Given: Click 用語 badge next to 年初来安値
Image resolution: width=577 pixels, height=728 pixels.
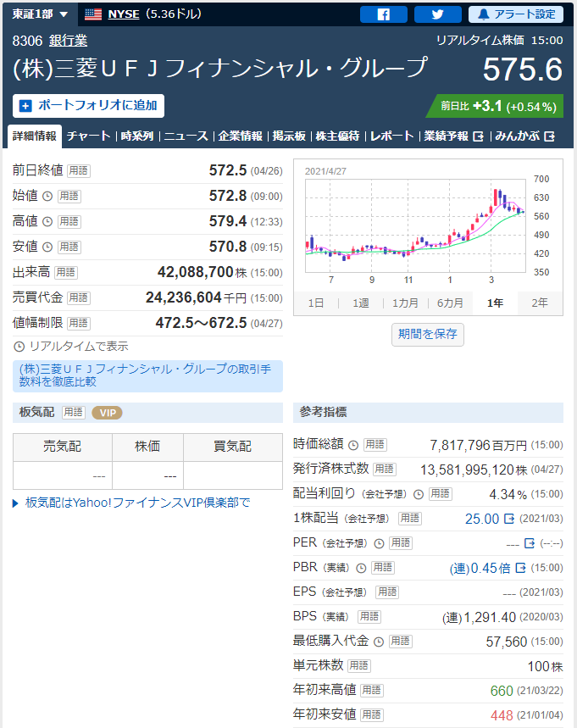Looking at the screenshot, I should pos(371,715).
